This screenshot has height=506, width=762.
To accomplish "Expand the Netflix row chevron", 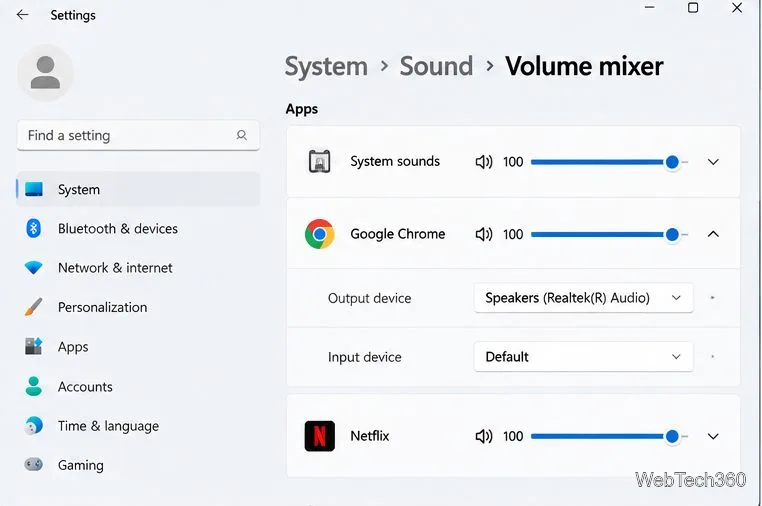I will (713, 436).
